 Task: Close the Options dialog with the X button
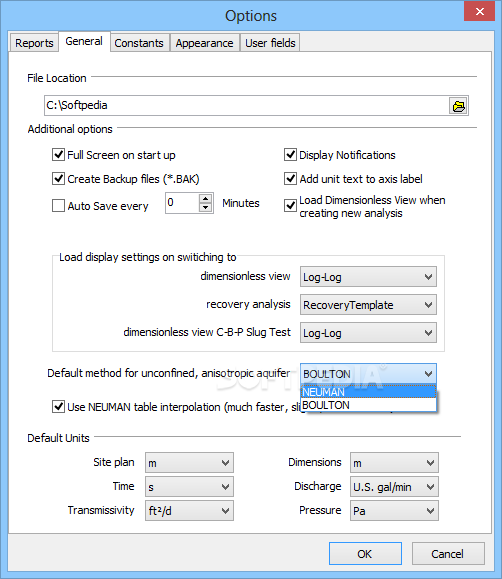click(x=479, y=11)
